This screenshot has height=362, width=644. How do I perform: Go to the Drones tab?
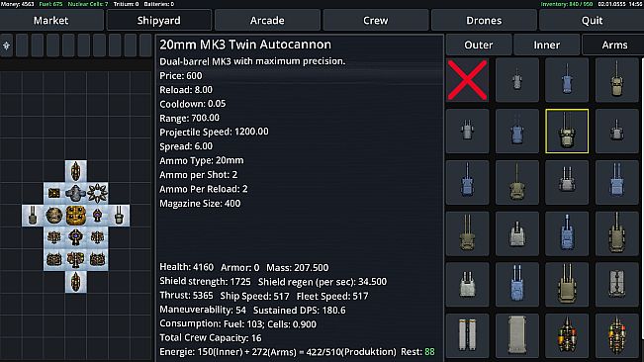[484, 20]
